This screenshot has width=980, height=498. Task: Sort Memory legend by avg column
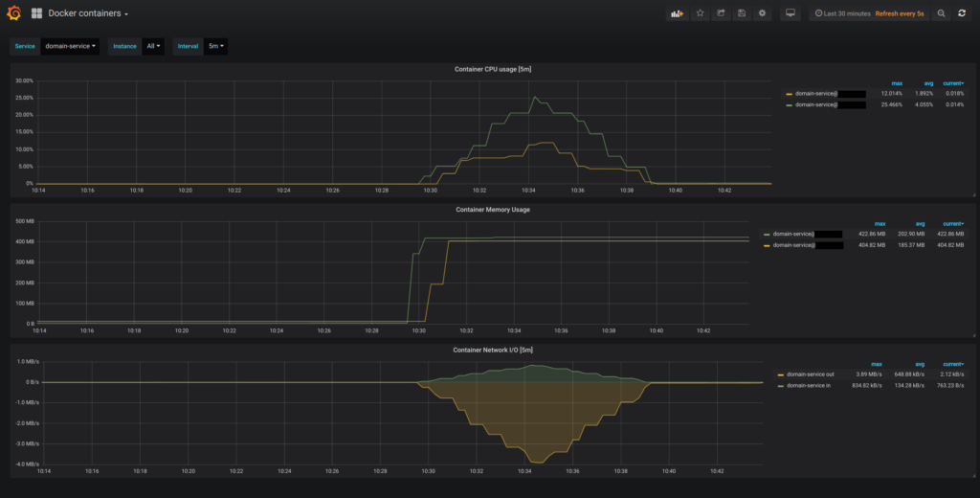pyautogui.click(x=920, y=223)
